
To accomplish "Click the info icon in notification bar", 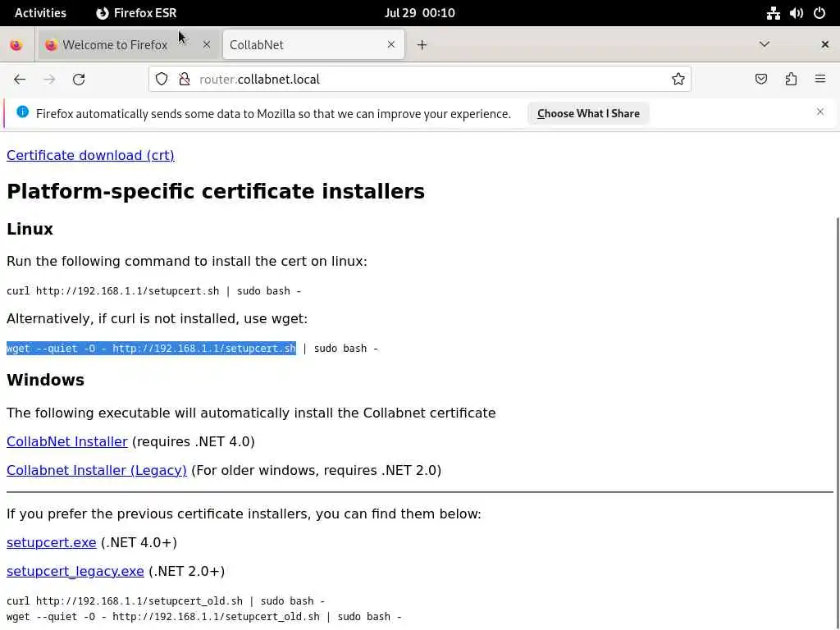I will [22, 112].
